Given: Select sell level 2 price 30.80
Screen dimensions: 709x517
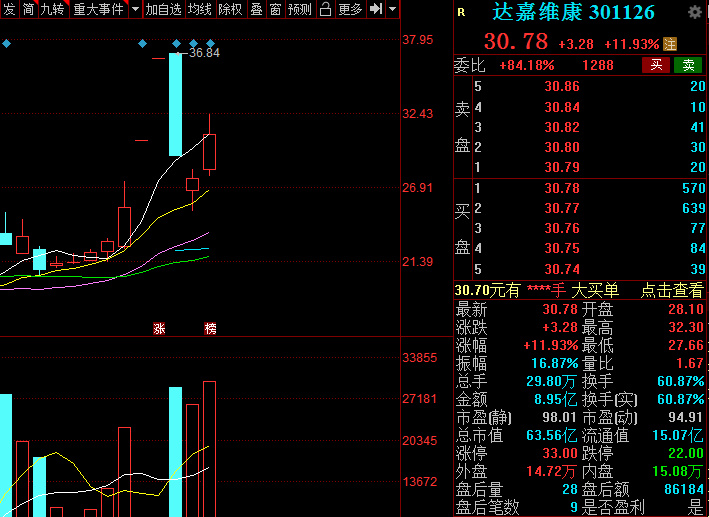Looking at the screenshot, I should [x=562, y=147].
